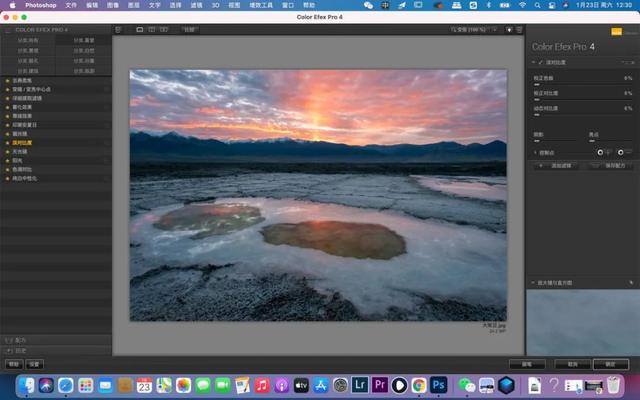The image size is (640, 400).
Task: Select the 淡对比度 filter in list
Action: 24,143
